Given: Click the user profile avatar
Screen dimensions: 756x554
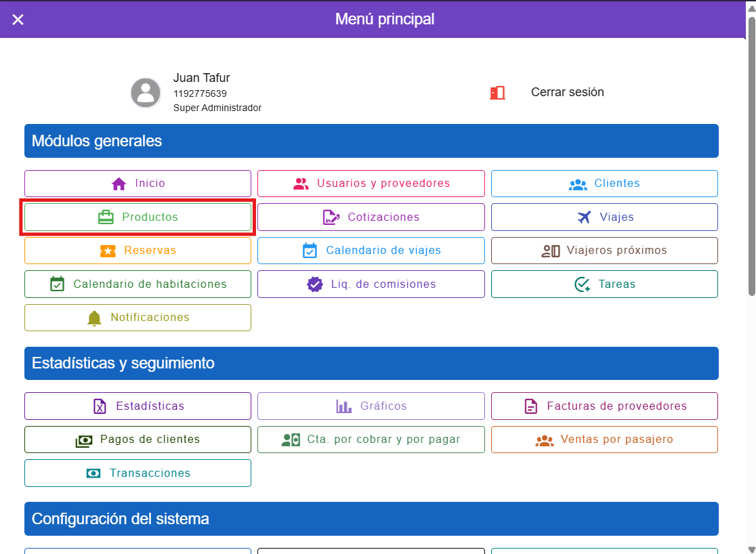Looking at the screenshot, I should coord(146,93).
